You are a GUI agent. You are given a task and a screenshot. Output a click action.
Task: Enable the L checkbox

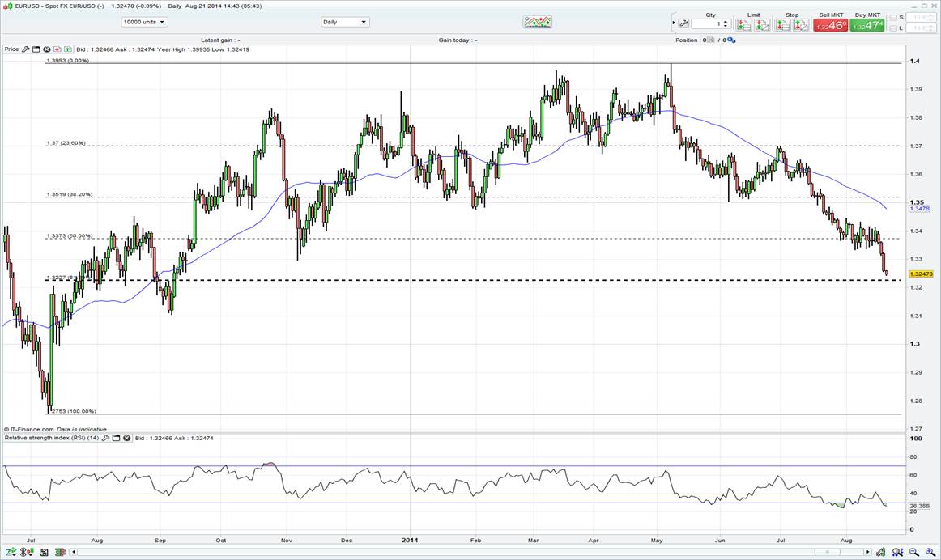[892, 28]
